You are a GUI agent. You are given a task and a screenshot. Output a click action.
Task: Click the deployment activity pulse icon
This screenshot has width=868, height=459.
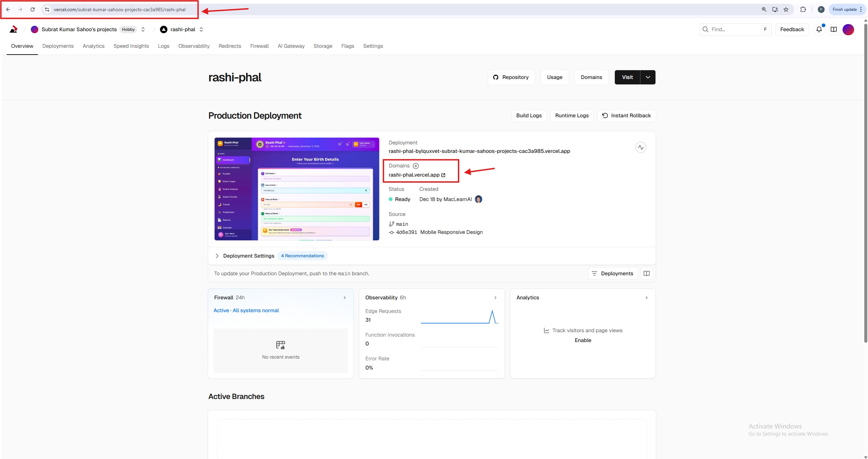(641, 147)
